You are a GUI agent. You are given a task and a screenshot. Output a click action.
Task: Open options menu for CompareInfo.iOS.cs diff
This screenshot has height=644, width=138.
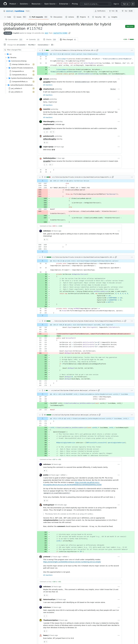132,257
